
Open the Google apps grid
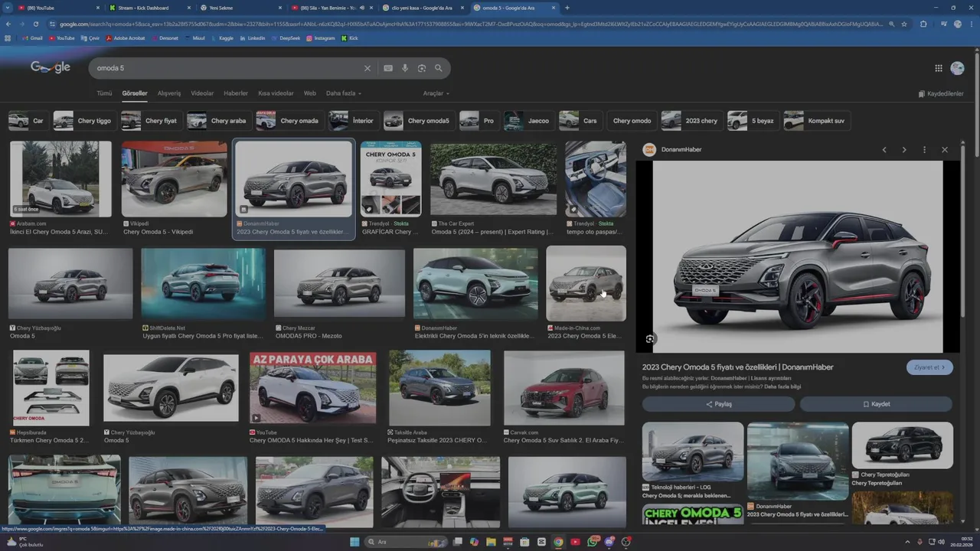939,68
